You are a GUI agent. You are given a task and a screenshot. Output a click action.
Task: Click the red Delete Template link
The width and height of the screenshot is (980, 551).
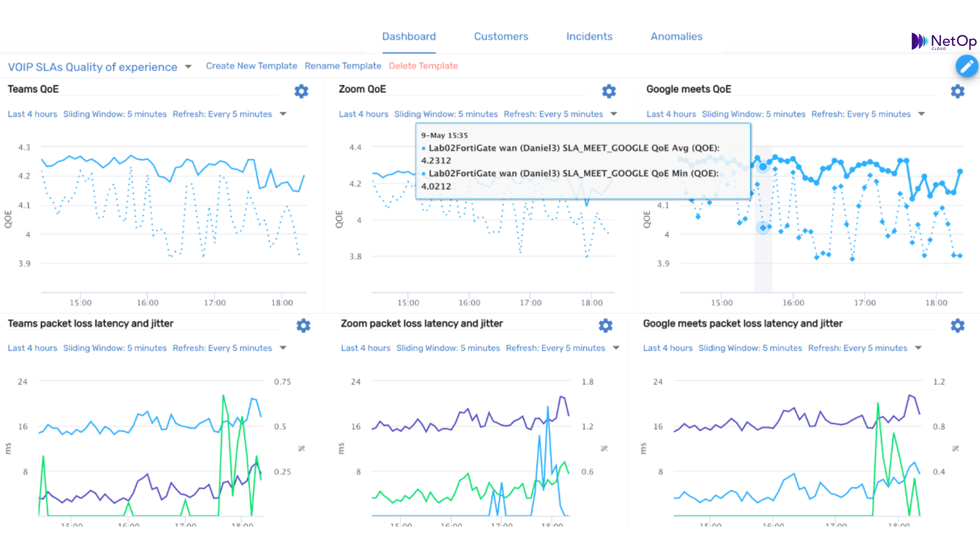click(x=423, y=66)
